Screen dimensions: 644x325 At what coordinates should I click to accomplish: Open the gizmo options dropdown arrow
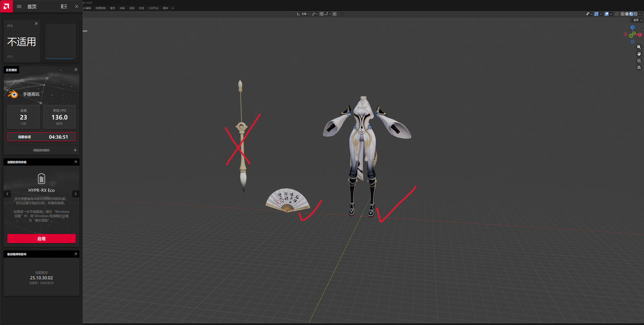click(x=601, y=14)
